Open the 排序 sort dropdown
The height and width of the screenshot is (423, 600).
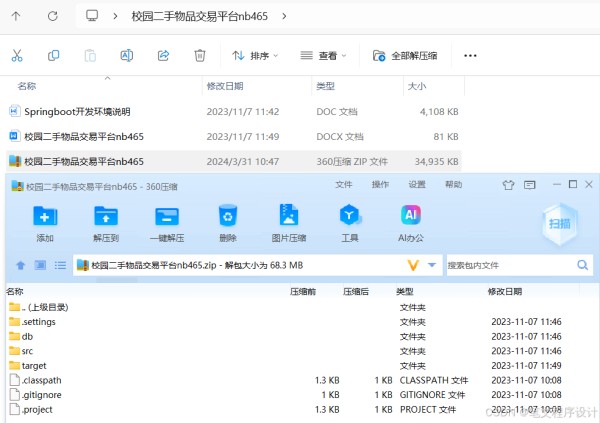click(255, 56)
